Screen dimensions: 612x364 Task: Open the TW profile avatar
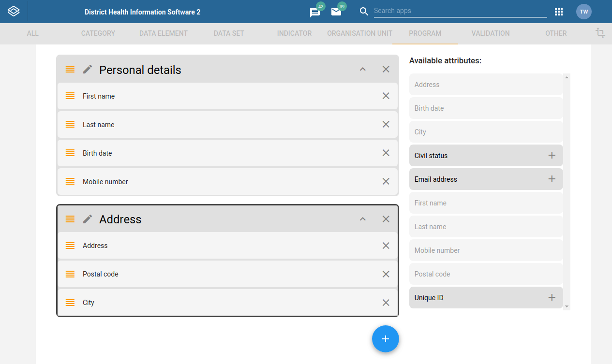tap(584, 11)
